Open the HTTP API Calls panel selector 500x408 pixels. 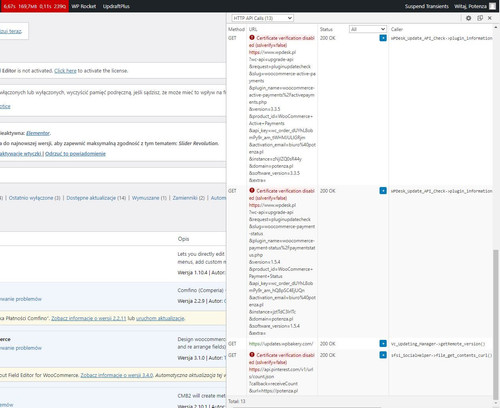tap(262, 18)
